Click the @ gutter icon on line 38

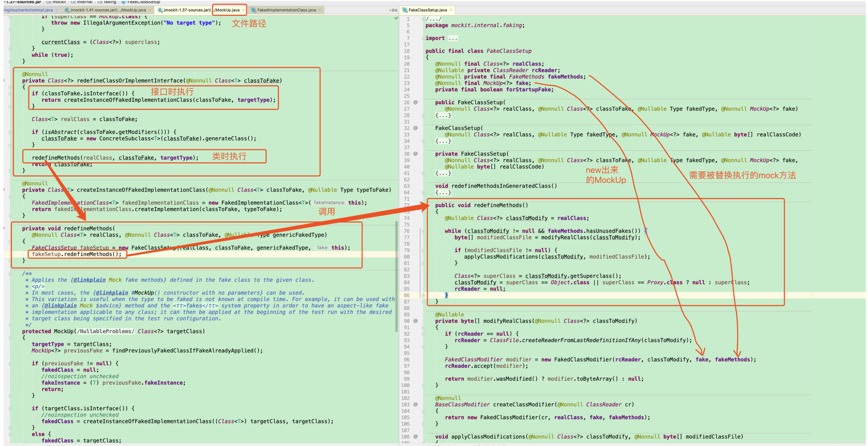415,154
